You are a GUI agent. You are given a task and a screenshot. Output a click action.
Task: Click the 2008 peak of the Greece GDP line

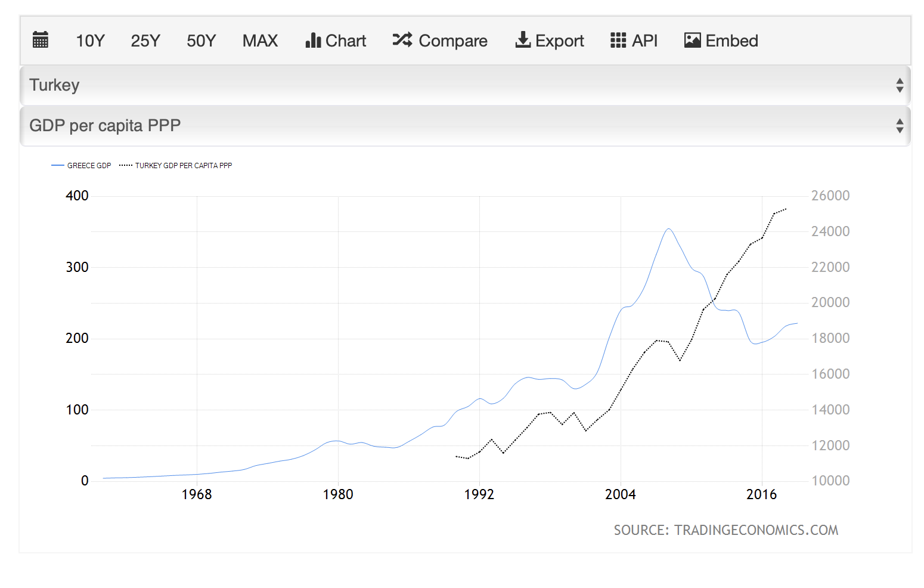pos(669,229)
